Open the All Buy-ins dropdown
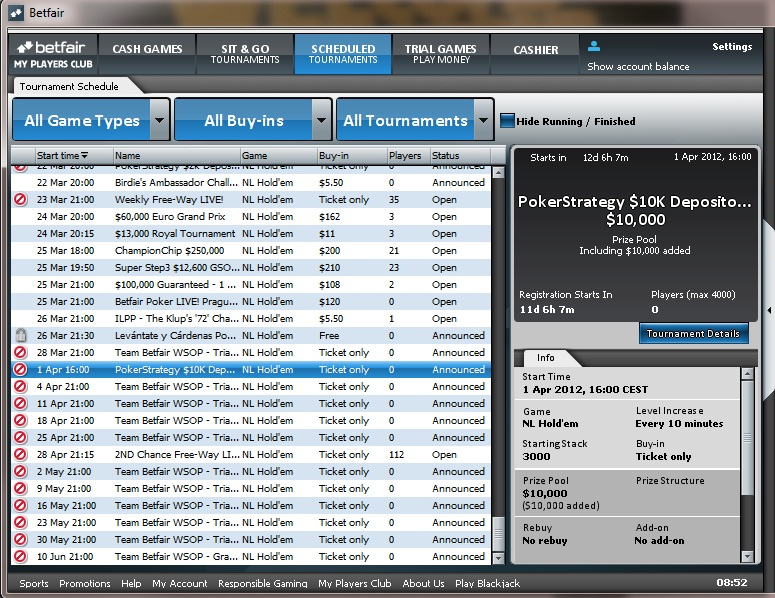This screenshot has height=598, width=775. point(253,120)
